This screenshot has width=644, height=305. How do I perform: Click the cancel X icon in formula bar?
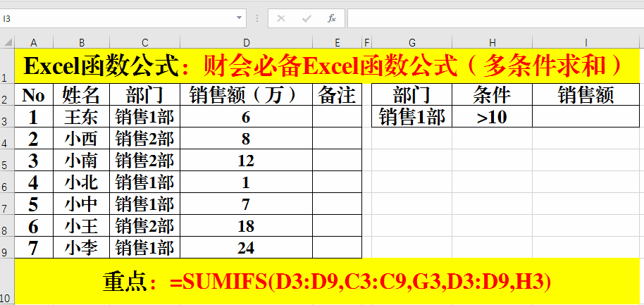point(281,18)
